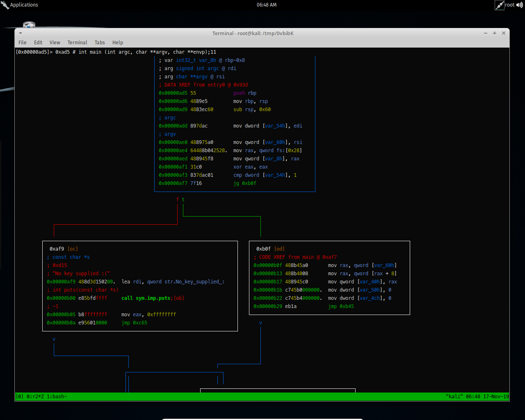Open the root user menu
The width and height of the screenshot is (525, 420).
click(510, 5)
